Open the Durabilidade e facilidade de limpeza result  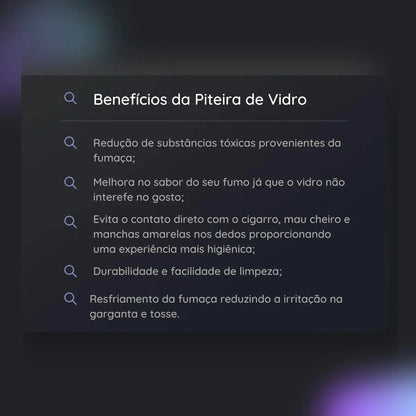pos(187,271)
